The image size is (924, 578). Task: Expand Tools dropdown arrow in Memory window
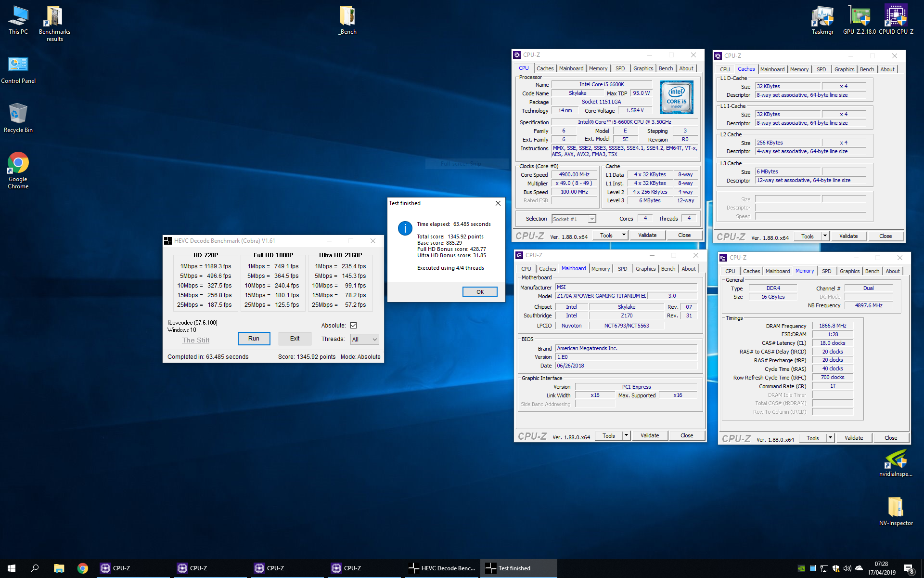click(830, 438)
